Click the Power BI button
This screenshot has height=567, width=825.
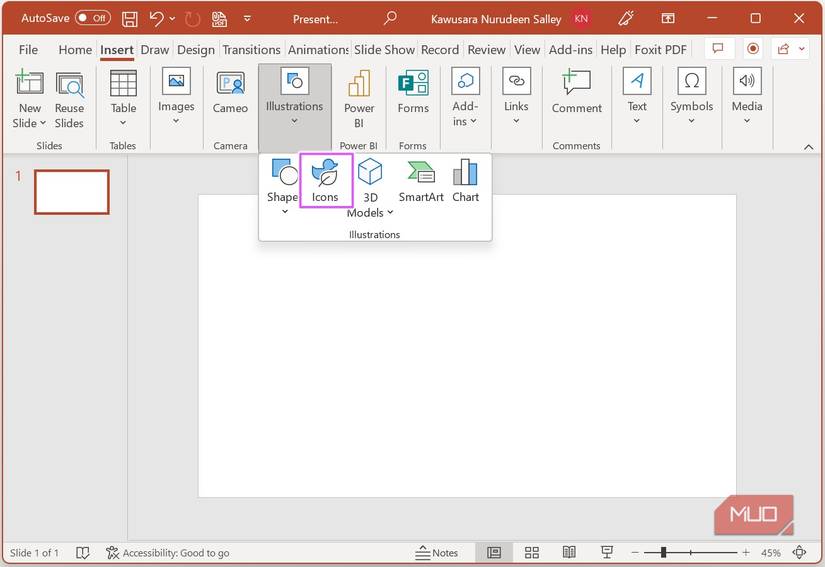coord(359,100)
